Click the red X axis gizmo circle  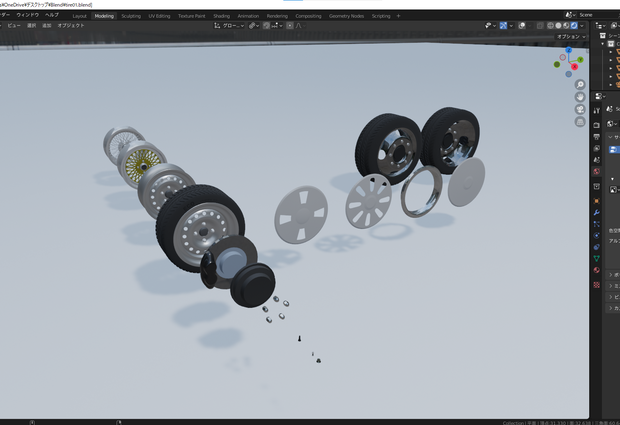tap(575, 67)
